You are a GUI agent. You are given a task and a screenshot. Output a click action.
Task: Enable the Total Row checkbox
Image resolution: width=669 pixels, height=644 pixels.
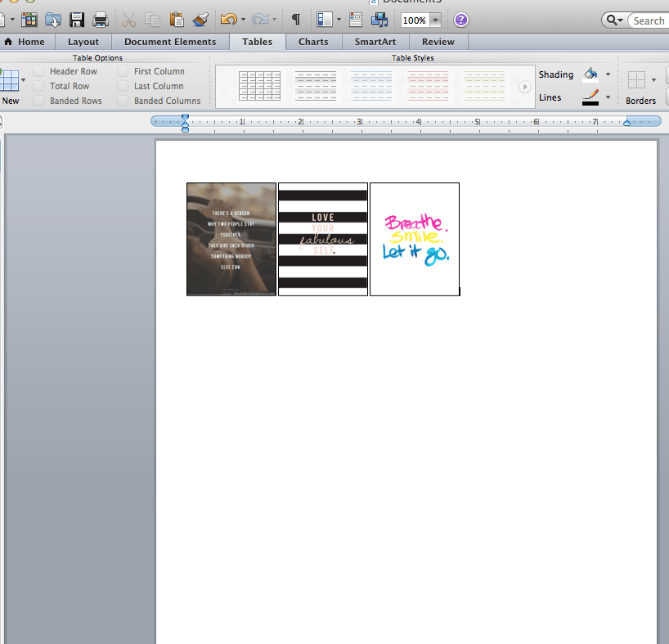coord(38,86)
